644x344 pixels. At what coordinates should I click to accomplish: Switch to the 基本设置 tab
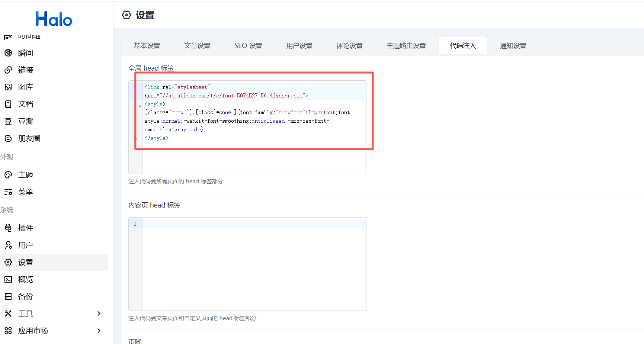pos(147,46)
